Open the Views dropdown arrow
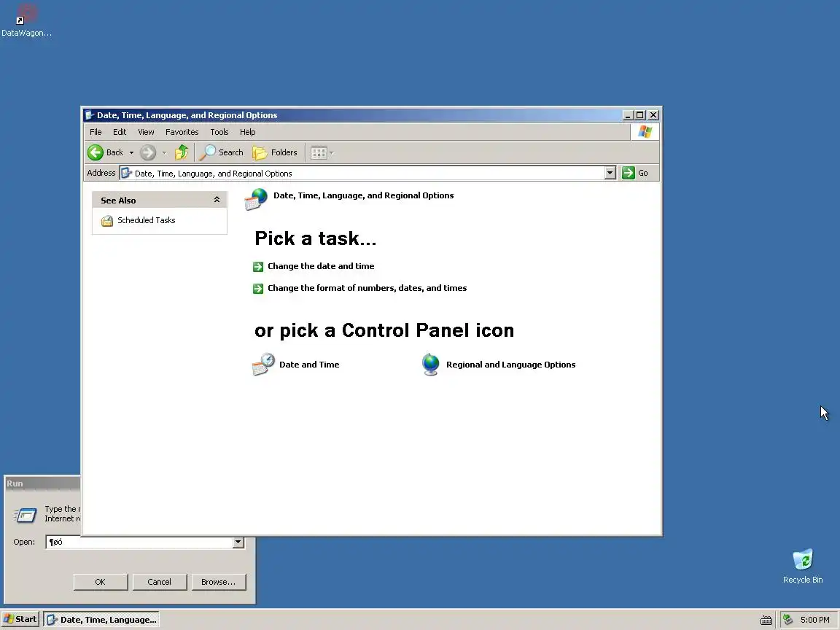This screenshot has width=840, height=630. coord(332,152)
